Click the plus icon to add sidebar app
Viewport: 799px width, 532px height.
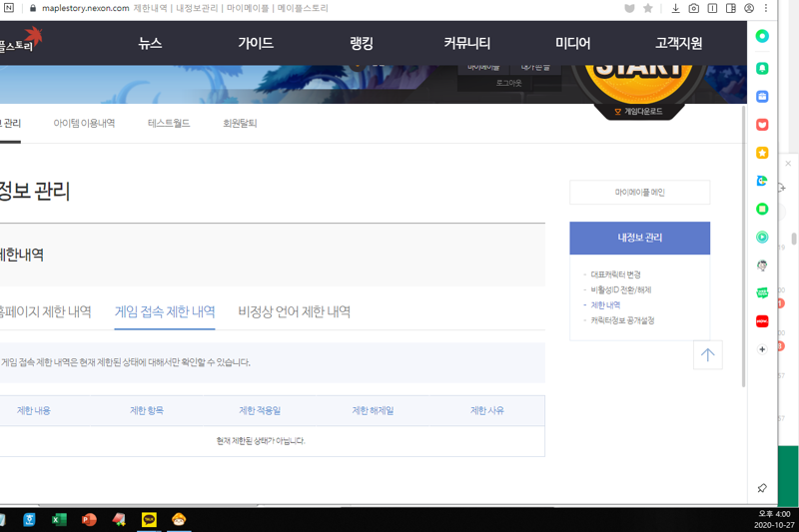tap(762, 349)
